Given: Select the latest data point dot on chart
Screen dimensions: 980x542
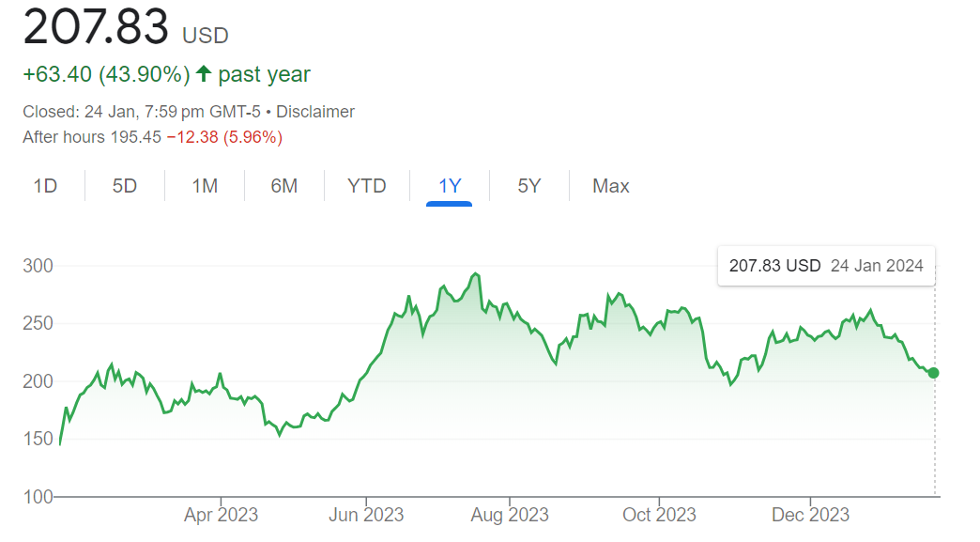Looking at the screenshot, I should 932,373.
